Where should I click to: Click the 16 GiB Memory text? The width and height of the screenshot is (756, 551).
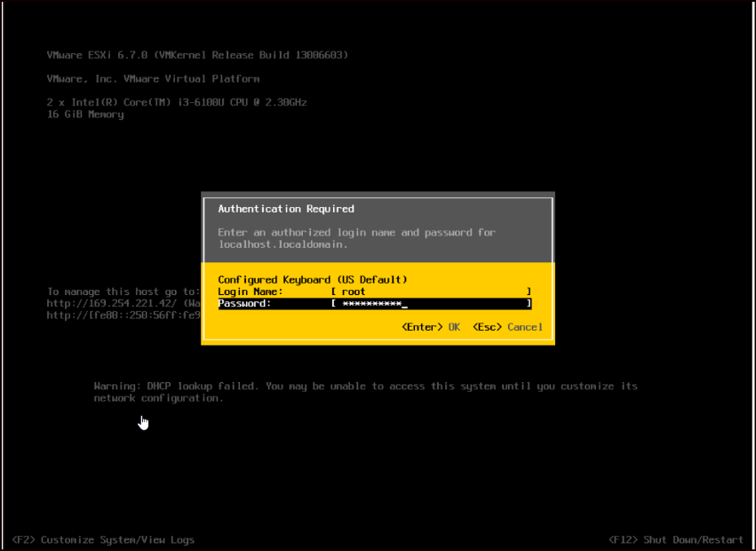point(85,115)
